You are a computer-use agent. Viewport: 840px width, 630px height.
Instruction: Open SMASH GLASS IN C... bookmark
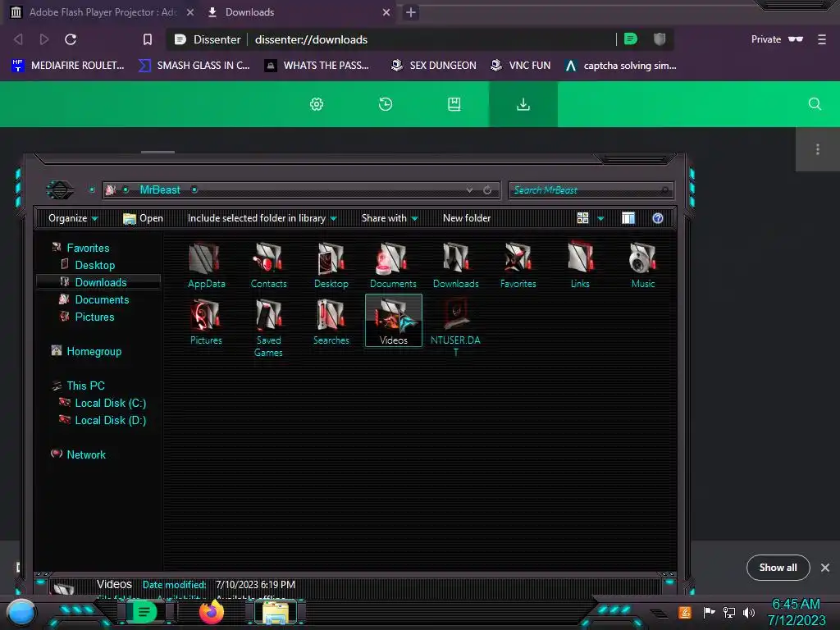[x=194, y=66]
